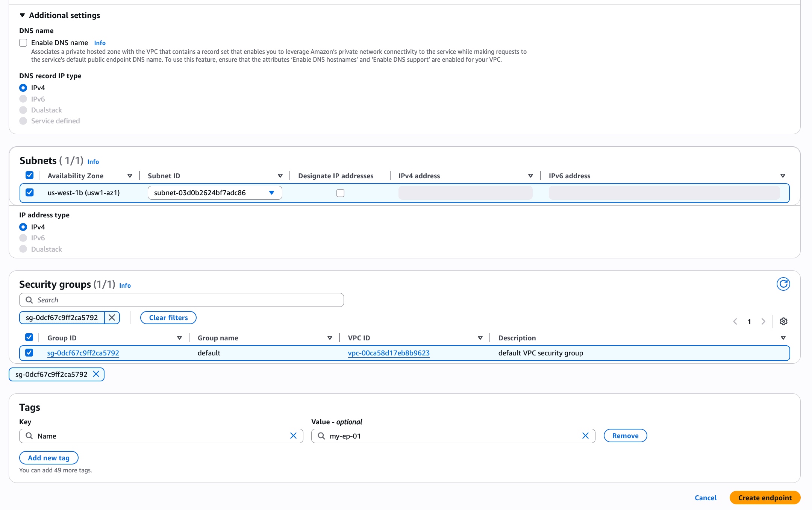Viewport: 812px width, 510px height.
Task: Open Security groups column preferences gear
Action: (x=783, y=321)
